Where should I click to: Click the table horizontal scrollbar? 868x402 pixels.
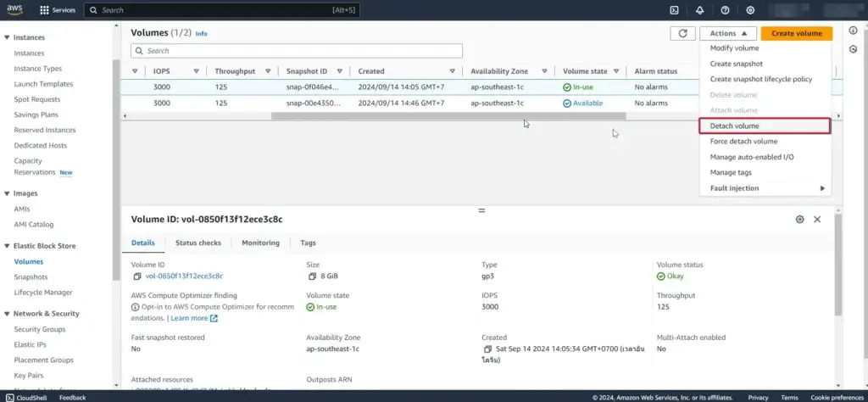(448, 116)
